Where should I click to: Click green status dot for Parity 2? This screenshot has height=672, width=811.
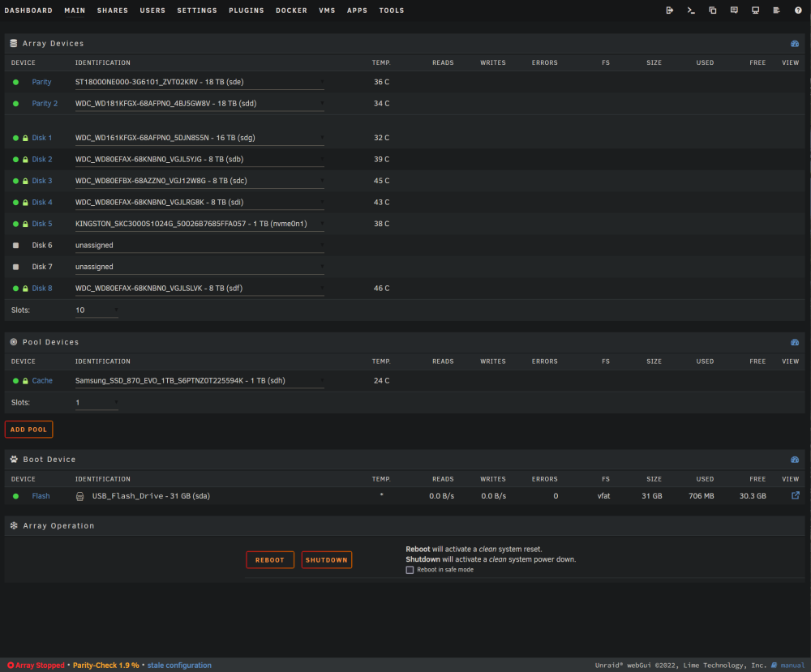16,104
